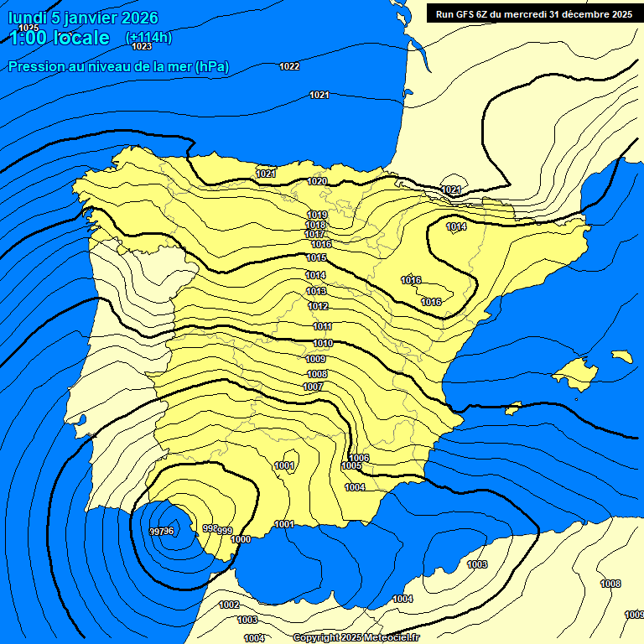Click the 1019 isobar label
Viewport: 644px width, 644px height.
(317, 216)
